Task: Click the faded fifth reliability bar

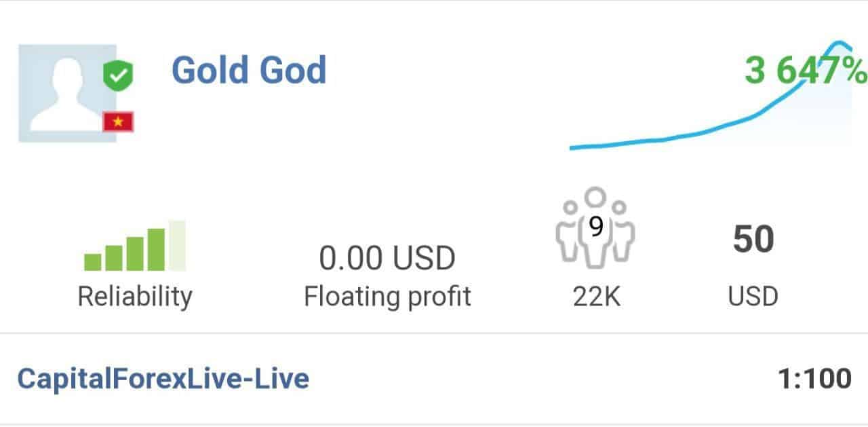Action: [177, 246]
